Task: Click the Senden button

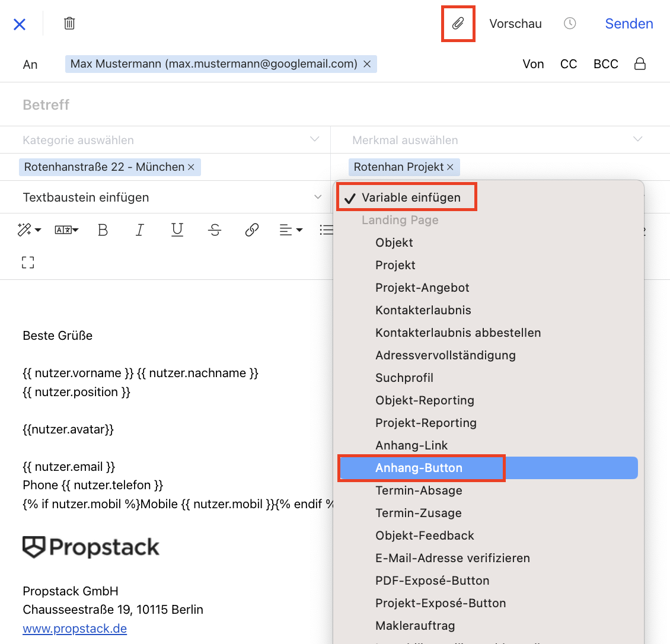Action: [x=628, y=24]
